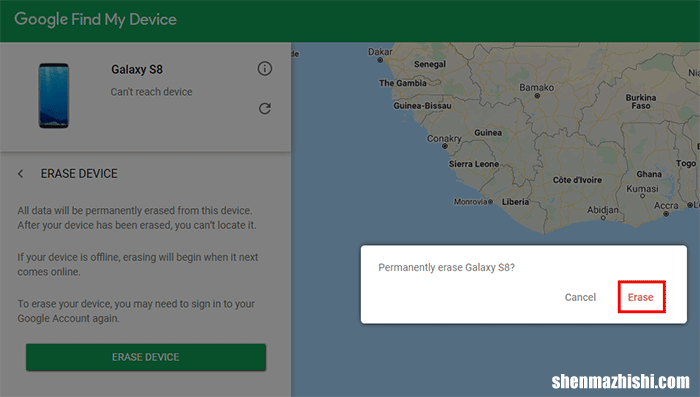Click the Liberia label on map

click(515, 202)
